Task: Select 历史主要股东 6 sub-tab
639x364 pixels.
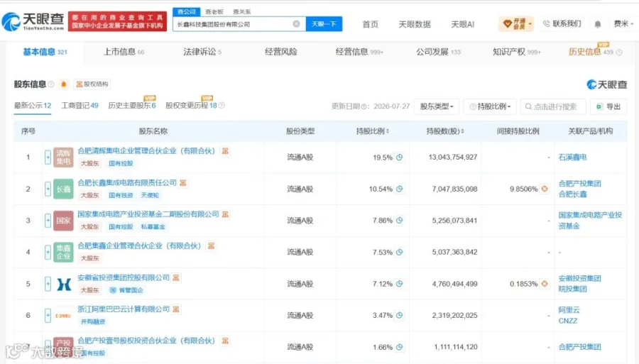Action: [x=131, y=106]
